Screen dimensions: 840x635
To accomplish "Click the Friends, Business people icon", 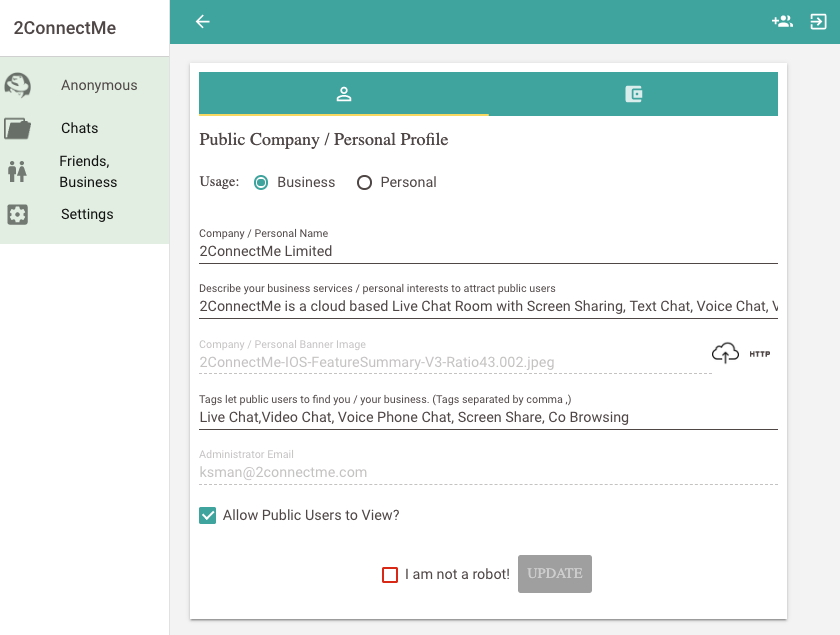I will pos(17,171).
